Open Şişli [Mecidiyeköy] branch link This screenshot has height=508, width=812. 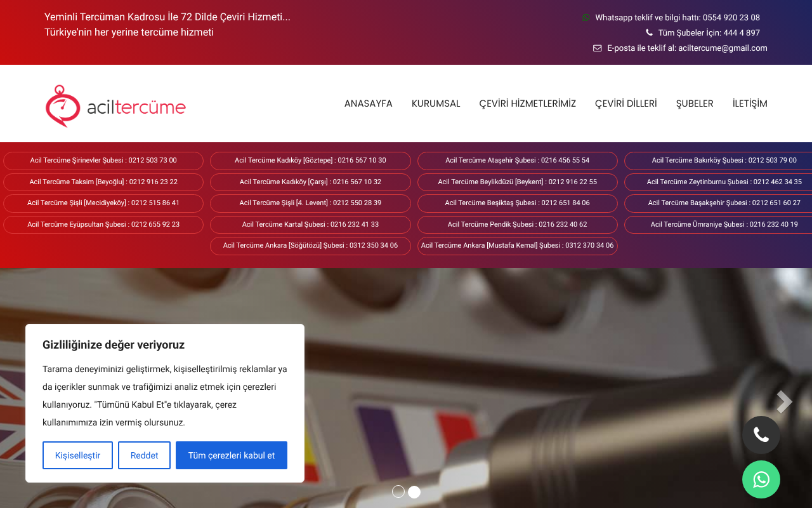click(103, 203)
